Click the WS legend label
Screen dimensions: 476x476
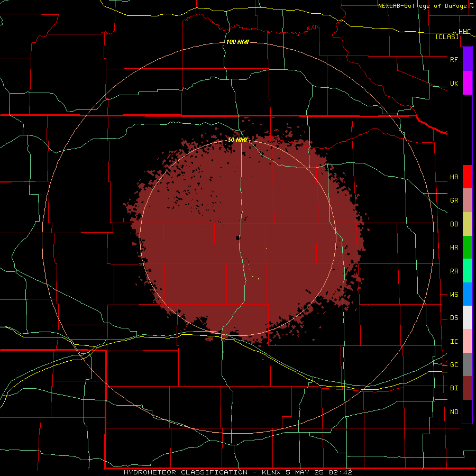(x=454, y=294)
